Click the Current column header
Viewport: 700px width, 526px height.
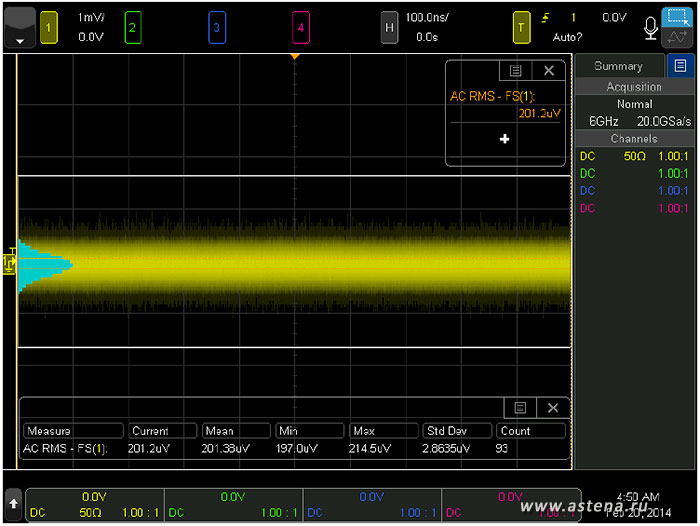tap(162, 431)
